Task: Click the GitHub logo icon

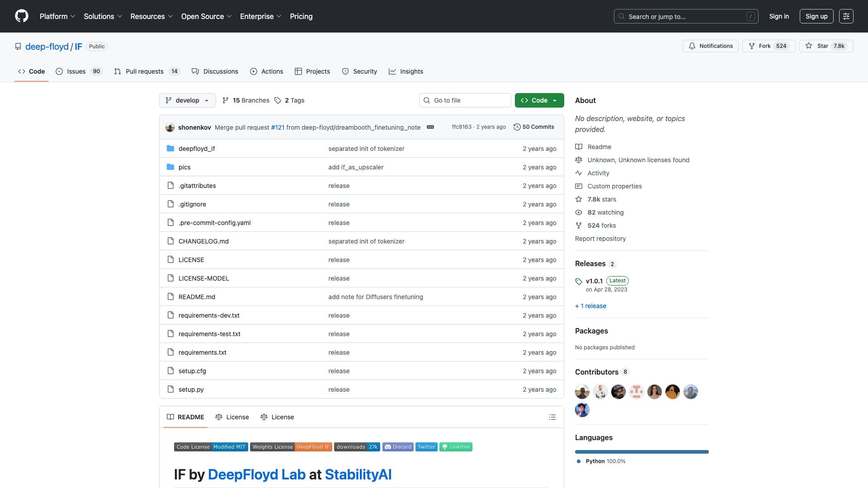Action: click(21, 16)
